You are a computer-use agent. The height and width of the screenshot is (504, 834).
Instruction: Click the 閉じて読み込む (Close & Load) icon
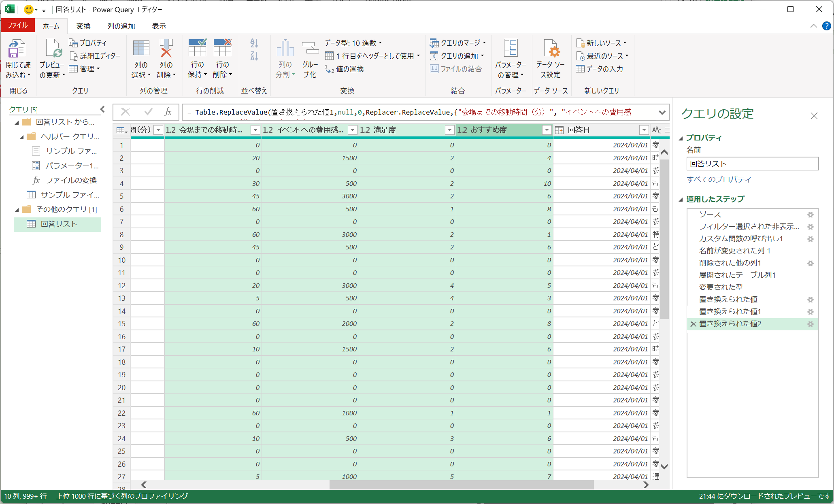pyautogui.click(x=17, y=49)
